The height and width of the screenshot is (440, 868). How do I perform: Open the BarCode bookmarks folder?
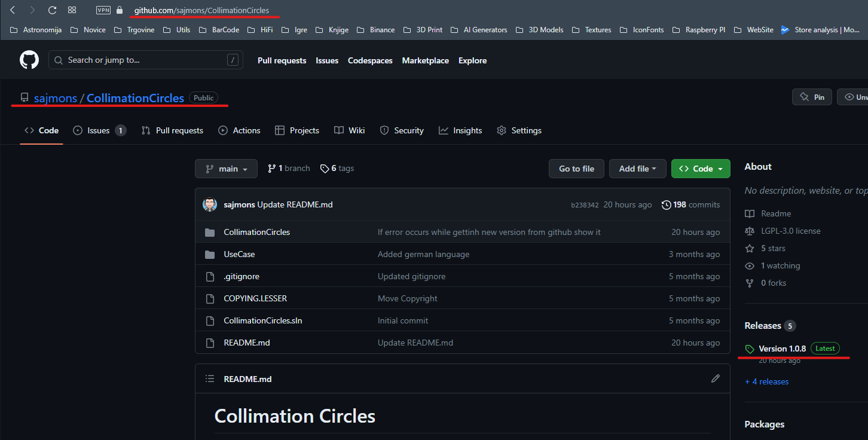tap(219, 30)
